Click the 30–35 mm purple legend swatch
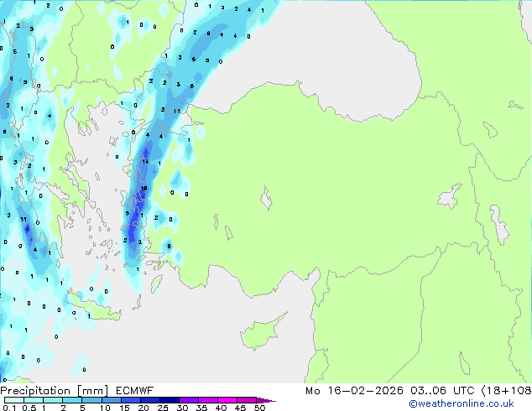 189,400
